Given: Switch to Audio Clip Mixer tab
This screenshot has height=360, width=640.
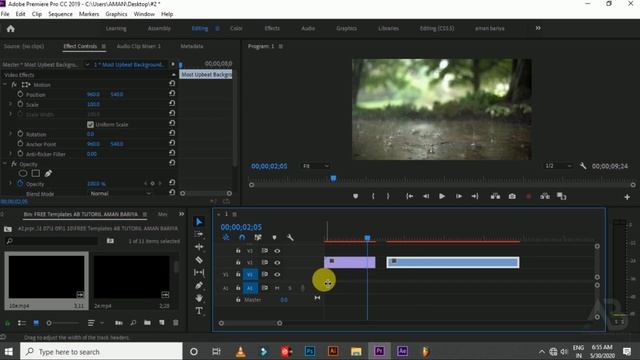Looking at the screenshot, I should (138, 46).
